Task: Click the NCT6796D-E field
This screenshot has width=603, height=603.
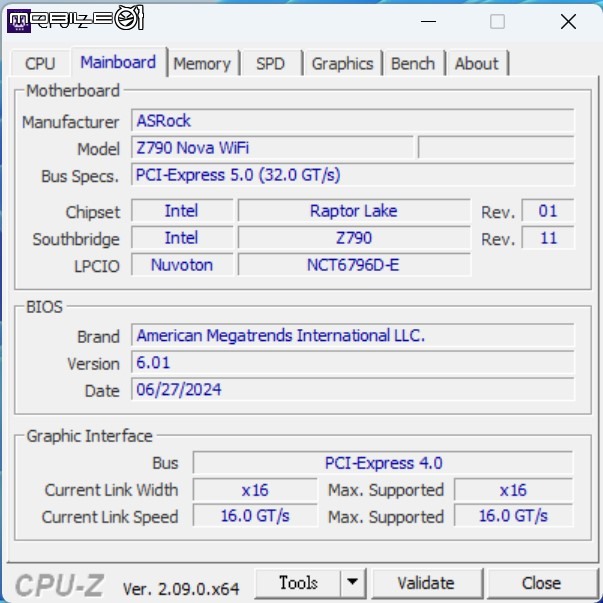Action: (354, 265)
